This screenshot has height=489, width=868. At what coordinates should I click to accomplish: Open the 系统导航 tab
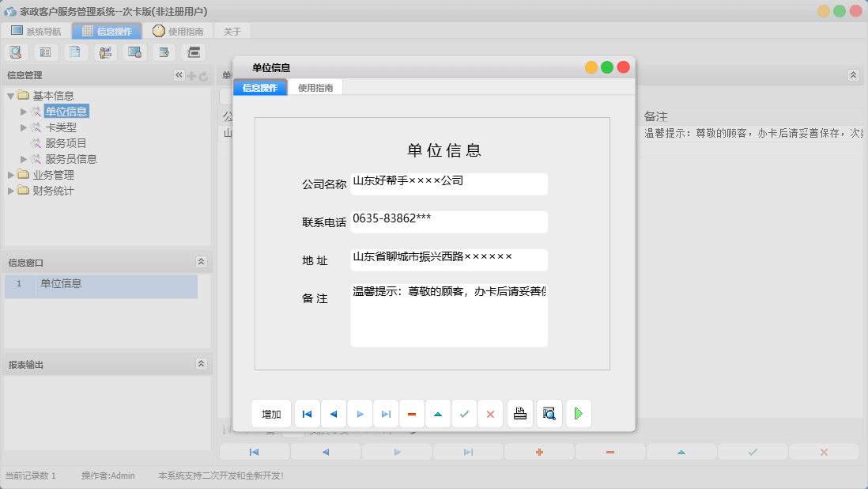[36, 30]
